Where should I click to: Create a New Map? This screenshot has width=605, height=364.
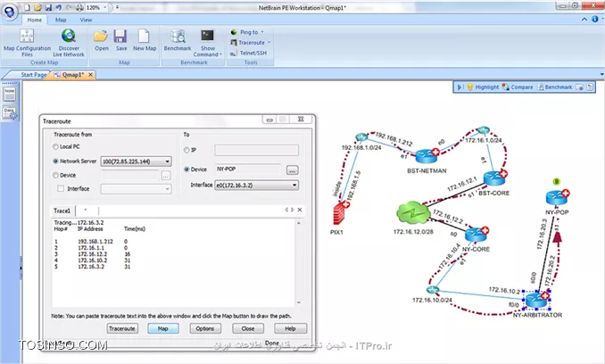[145, 40]
